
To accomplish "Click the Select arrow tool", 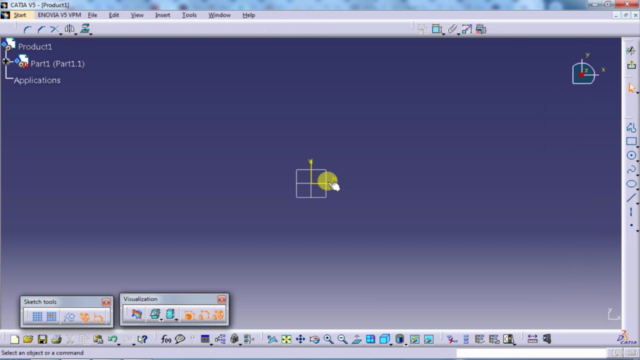I will (631, 88).
